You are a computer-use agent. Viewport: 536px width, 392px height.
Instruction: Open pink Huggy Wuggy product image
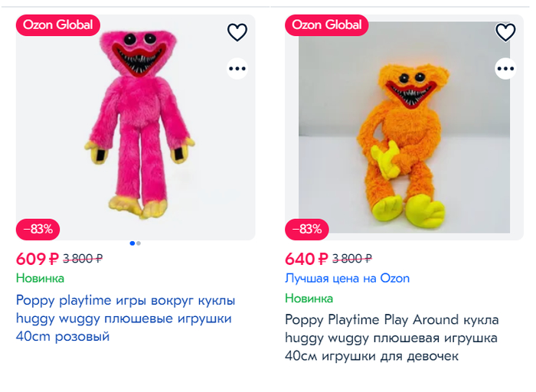[x=136, y=127]
